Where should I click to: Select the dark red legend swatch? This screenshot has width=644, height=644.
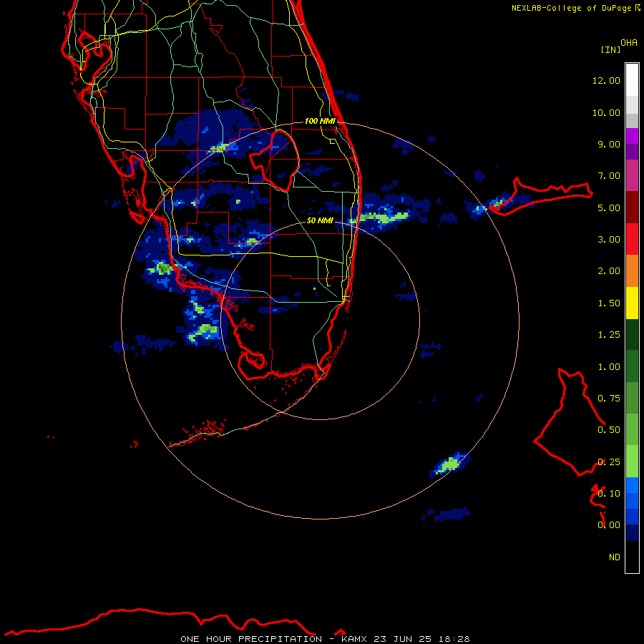pos(632,208)
